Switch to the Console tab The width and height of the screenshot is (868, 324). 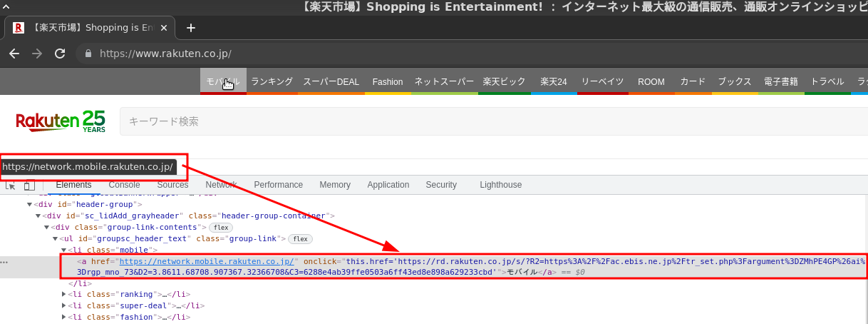tap(124, 185)
